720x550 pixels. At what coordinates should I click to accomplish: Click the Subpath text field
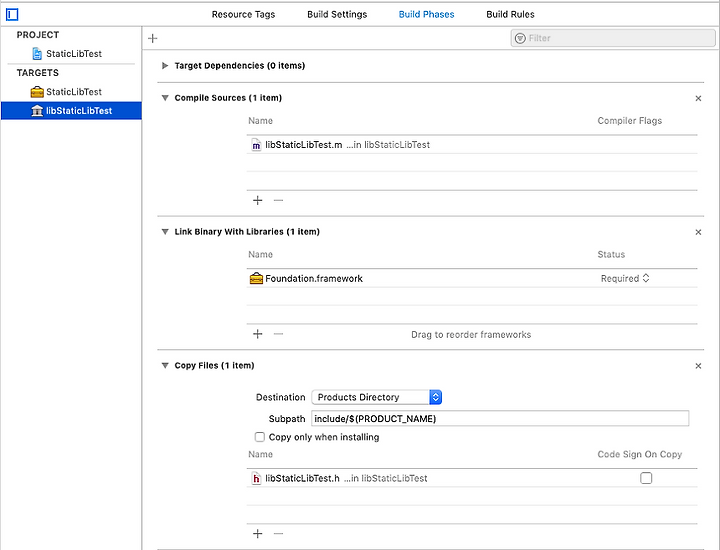(x=500, y=418)
